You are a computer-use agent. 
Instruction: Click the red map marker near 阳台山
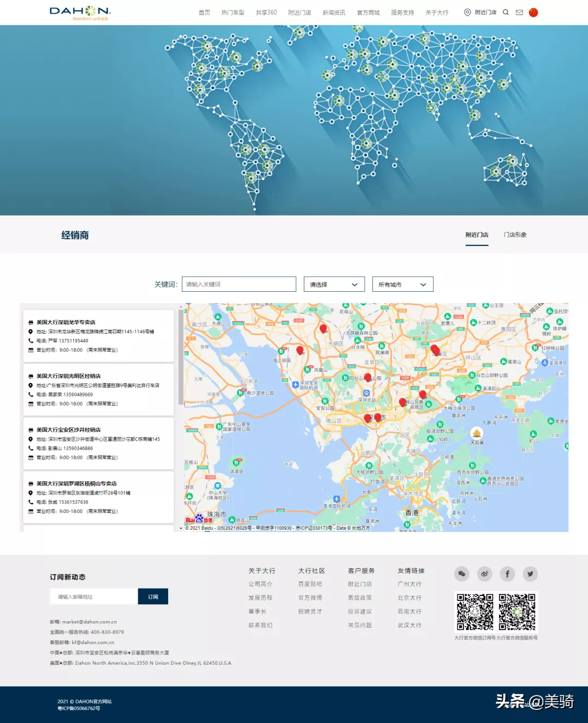point(367,377)
